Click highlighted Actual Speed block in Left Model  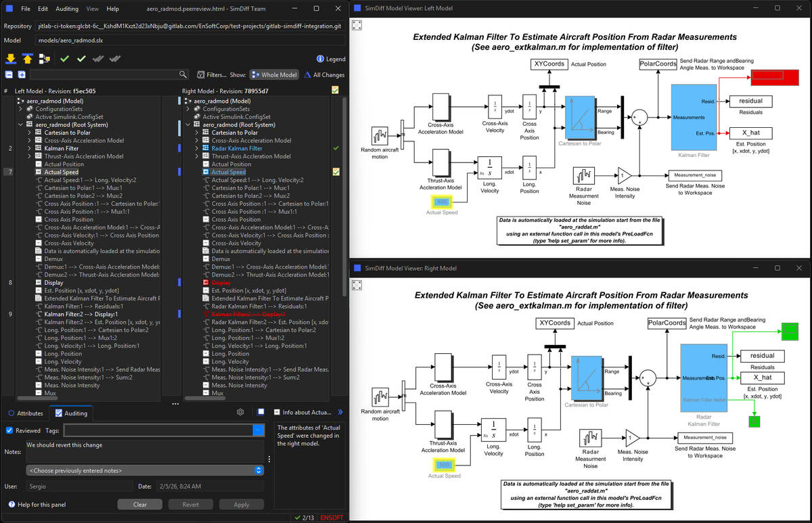(443, 201)
